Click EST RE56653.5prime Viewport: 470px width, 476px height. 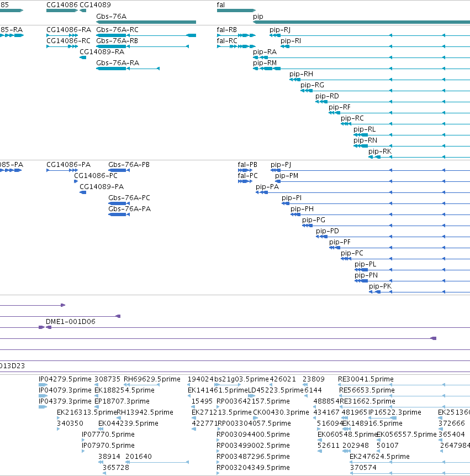coord(367,390)
